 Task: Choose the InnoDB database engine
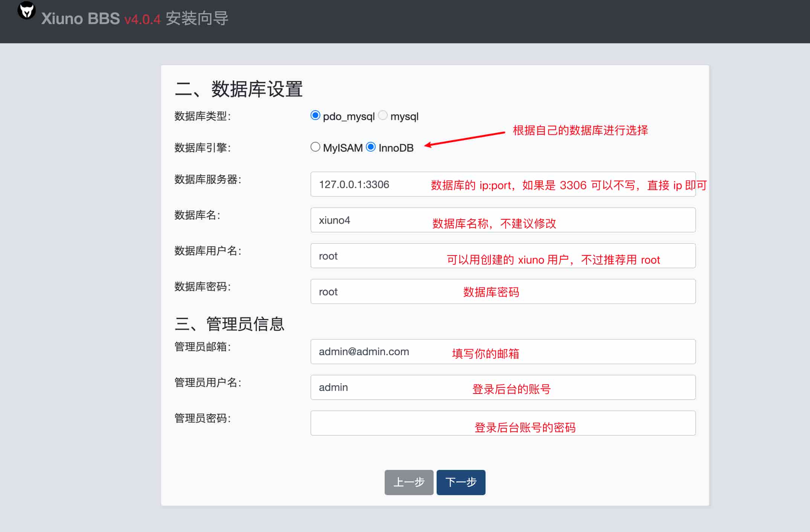click(x=371, y=147)
